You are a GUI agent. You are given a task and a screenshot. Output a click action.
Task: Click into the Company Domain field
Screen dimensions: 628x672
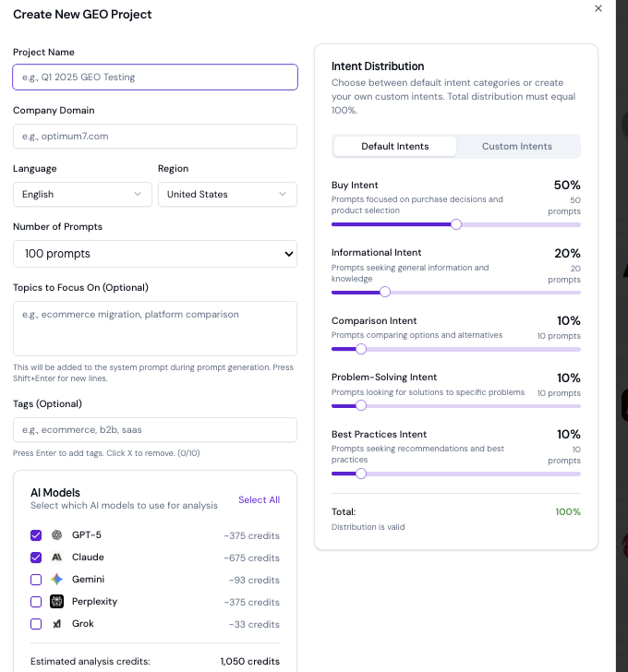point(155,136)
